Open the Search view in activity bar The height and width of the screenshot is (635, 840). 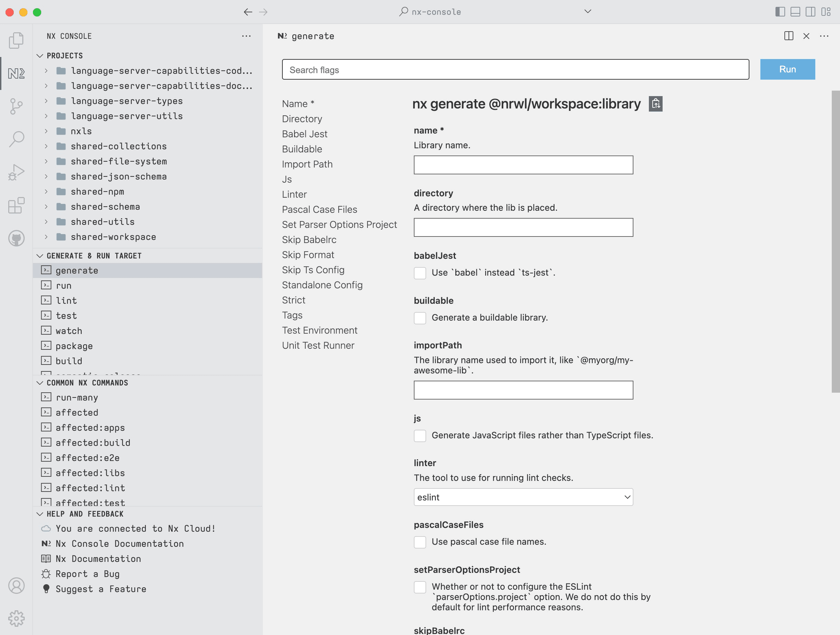16,139
